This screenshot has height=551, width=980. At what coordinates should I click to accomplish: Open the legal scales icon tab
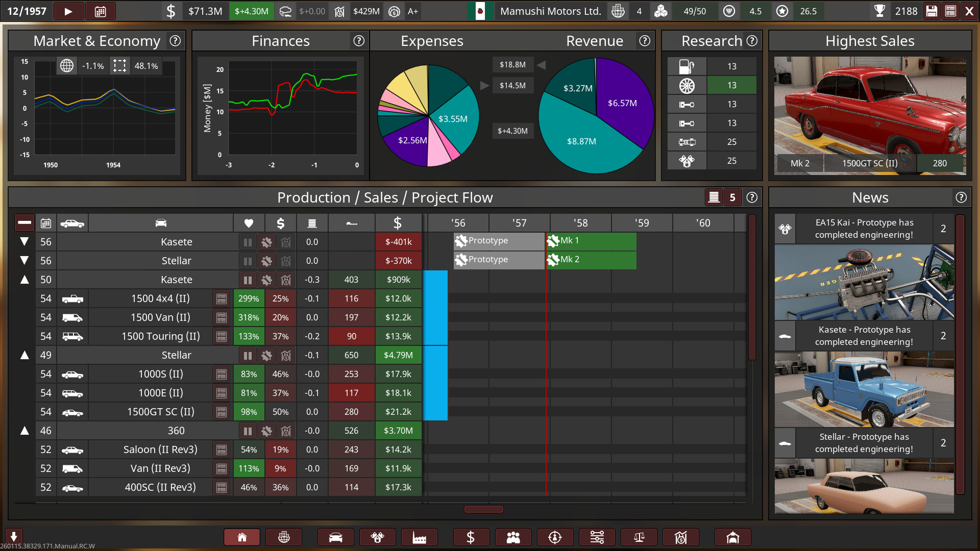pyautogui.click(x=639, y=537)
